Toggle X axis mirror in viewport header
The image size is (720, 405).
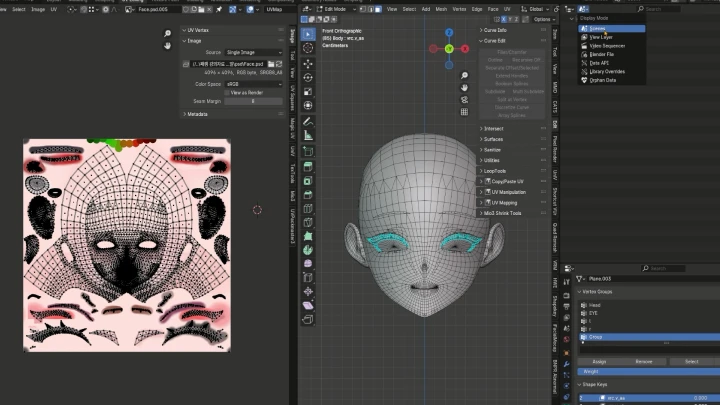point(504,19)
